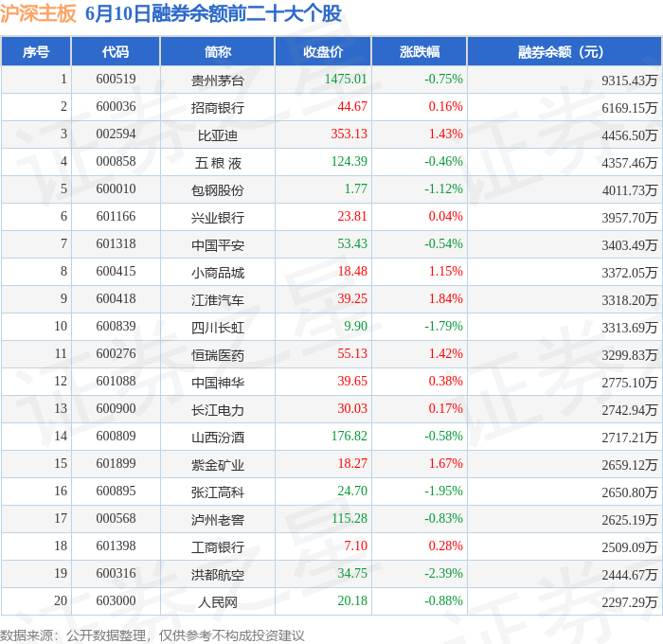Select stock name 山西汾酒
The image size is (663, 644).
(x=218, y=438)
